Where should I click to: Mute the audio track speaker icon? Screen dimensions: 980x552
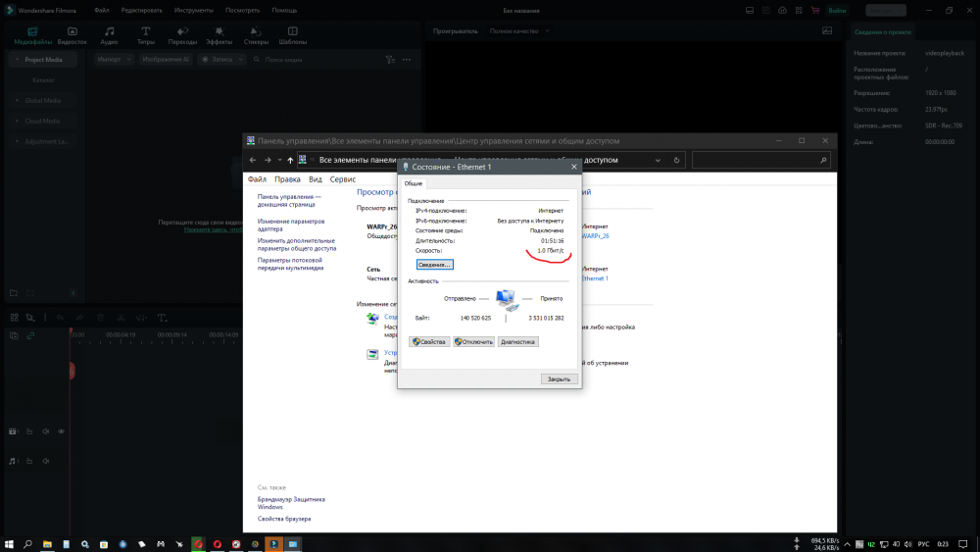[45, 460]
